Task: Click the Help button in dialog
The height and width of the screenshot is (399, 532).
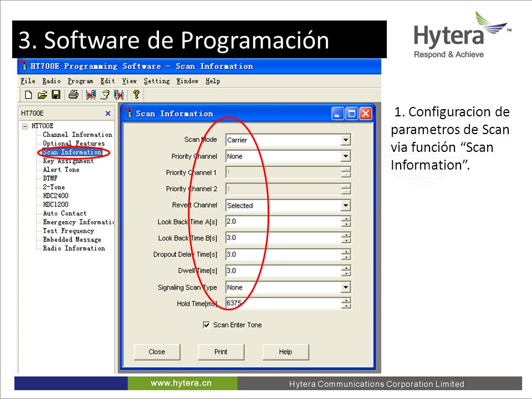Action: [x=285, y=352]
